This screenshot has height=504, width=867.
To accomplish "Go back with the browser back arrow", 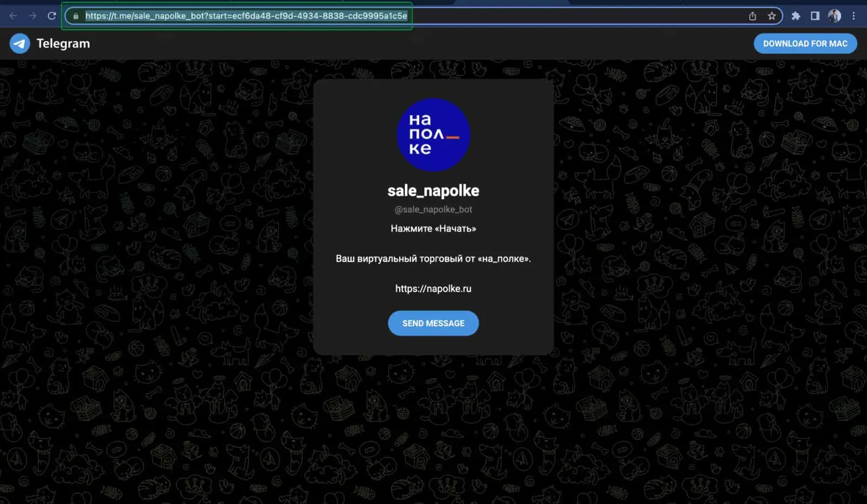I will 13,16.
